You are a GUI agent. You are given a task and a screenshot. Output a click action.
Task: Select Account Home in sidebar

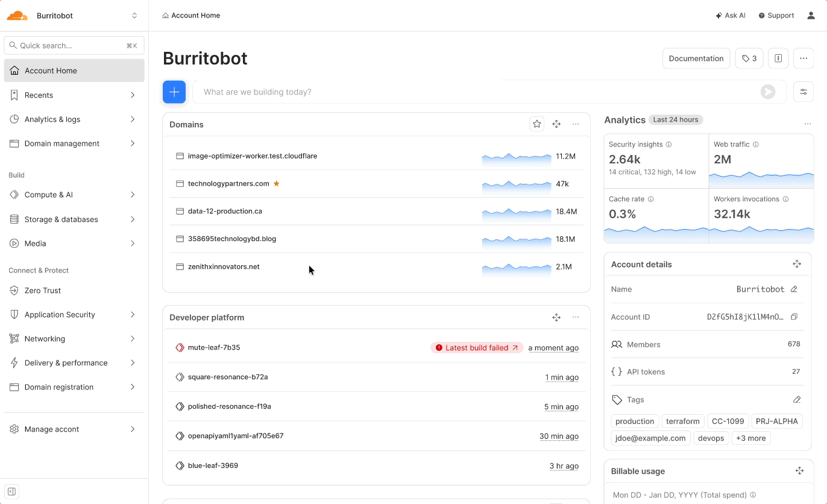[x=74, y=71]
